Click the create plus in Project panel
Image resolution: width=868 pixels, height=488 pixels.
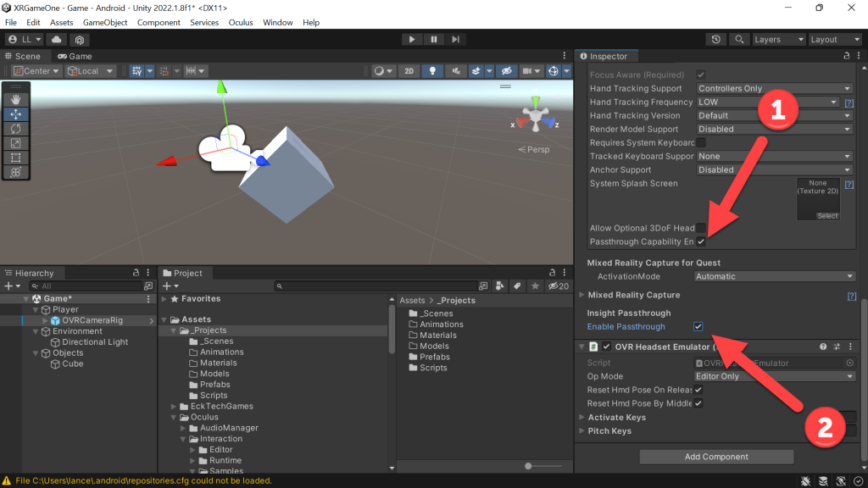[x=167, y=286]
